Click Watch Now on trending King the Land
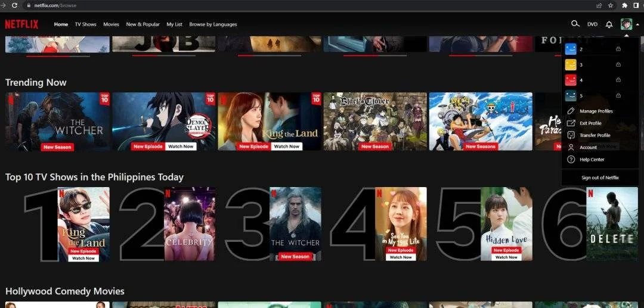 (x=287, y=147)
